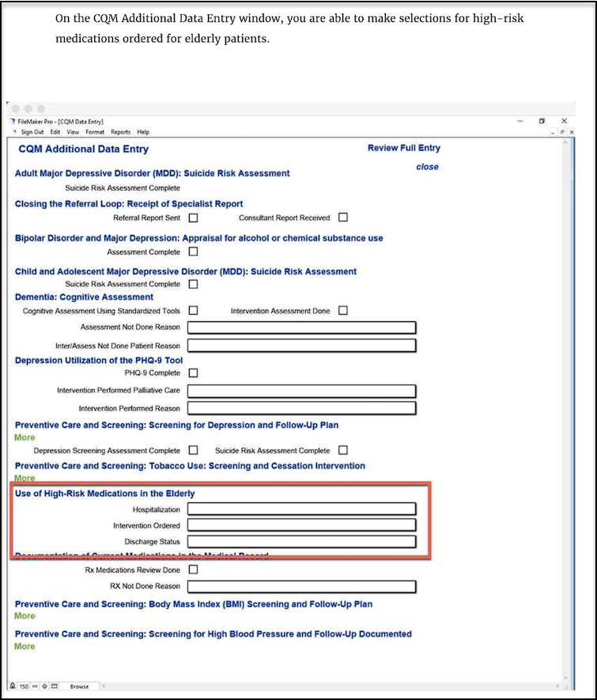Enable Cognitive Assessment Using Standardized Tools
597x700 pixels.
point(193,311)
